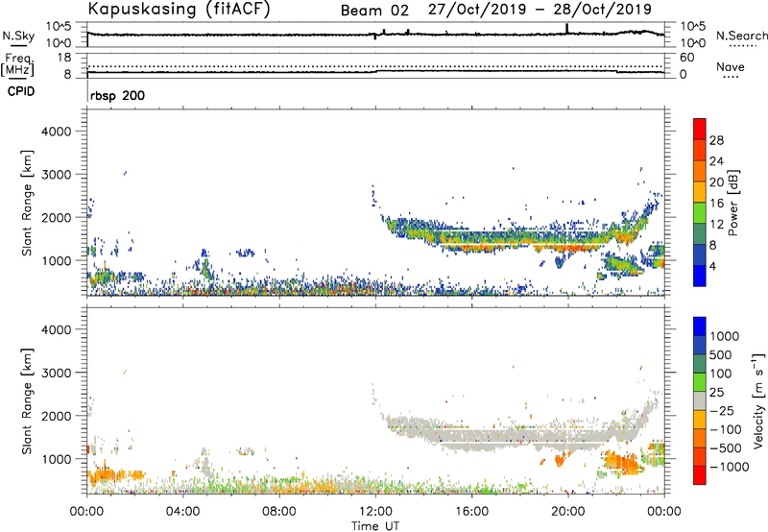
Task: Click the power range-time plot area
Action: 375,203
